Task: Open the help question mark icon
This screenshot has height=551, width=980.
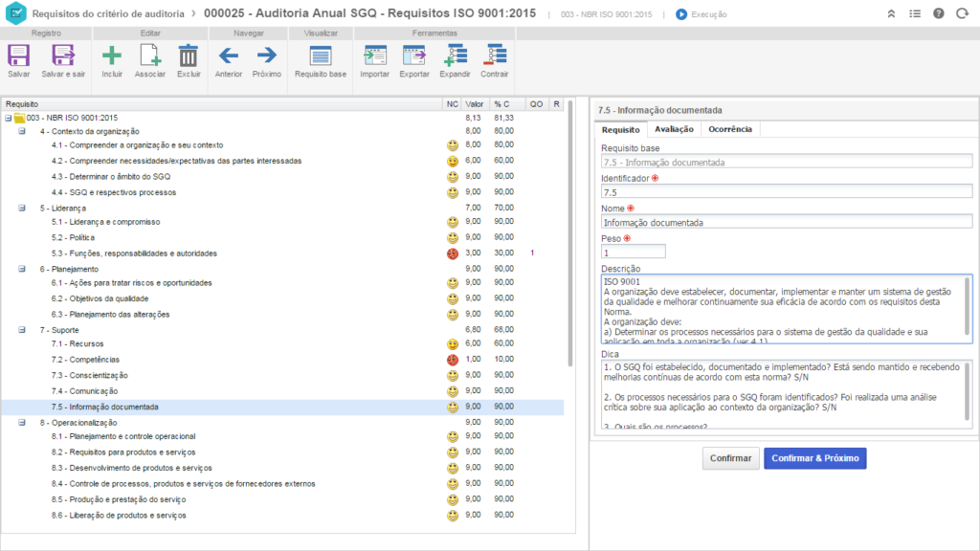Action: tap(938, 14)
